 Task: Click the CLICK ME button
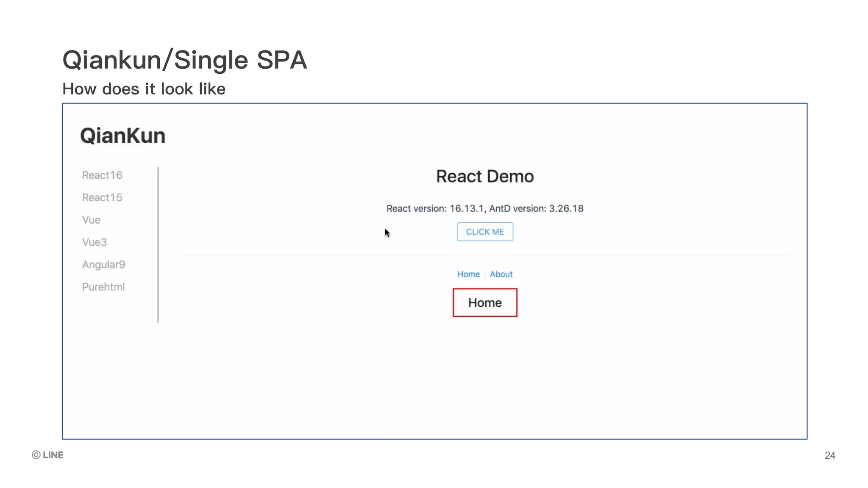[485, 232]
